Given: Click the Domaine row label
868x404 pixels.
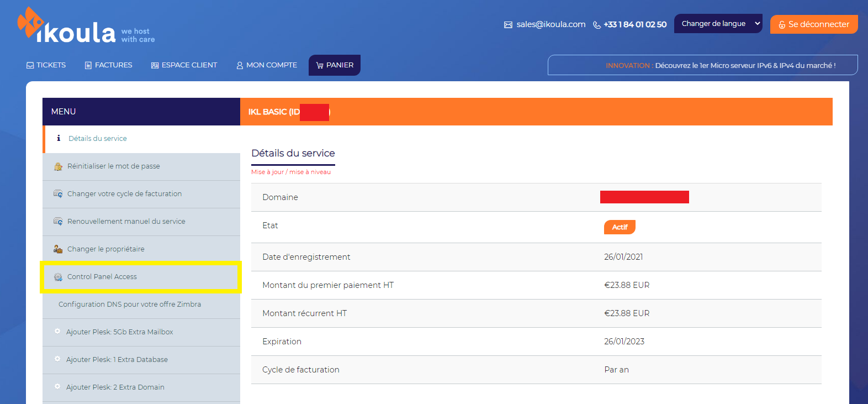Looking at the screenshot, I should pyautogui.click(x=280, y=197).
